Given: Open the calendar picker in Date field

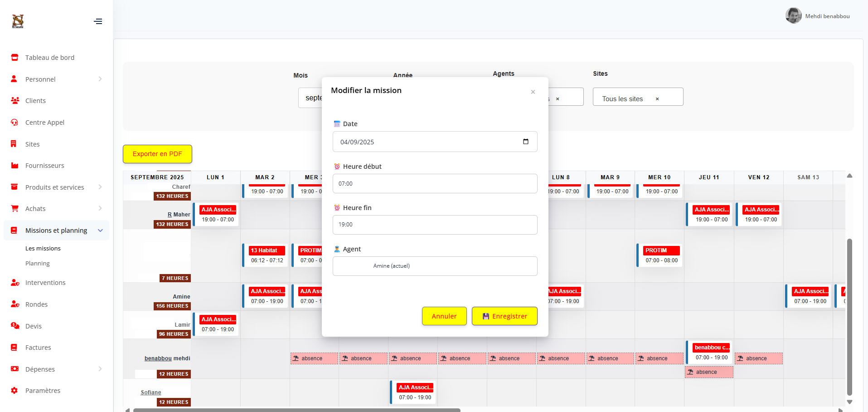Looking at the screenshot, I should tap(525, 142).
